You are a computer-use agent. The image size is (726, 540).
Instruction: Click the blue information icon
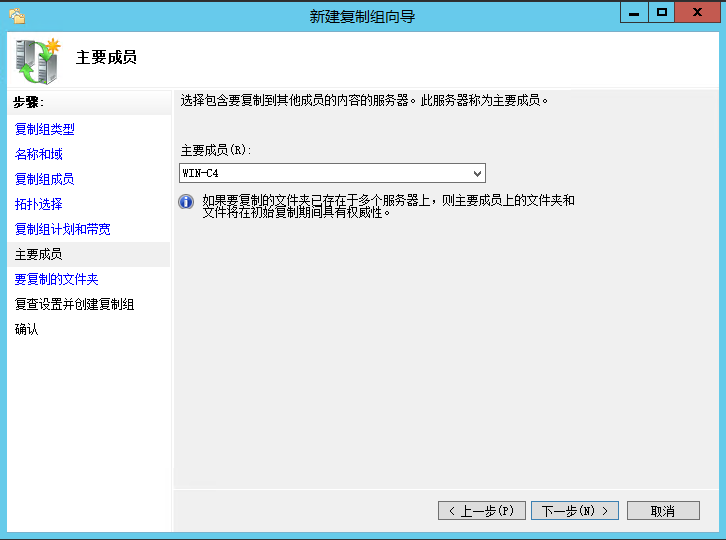tap(186, 202)
